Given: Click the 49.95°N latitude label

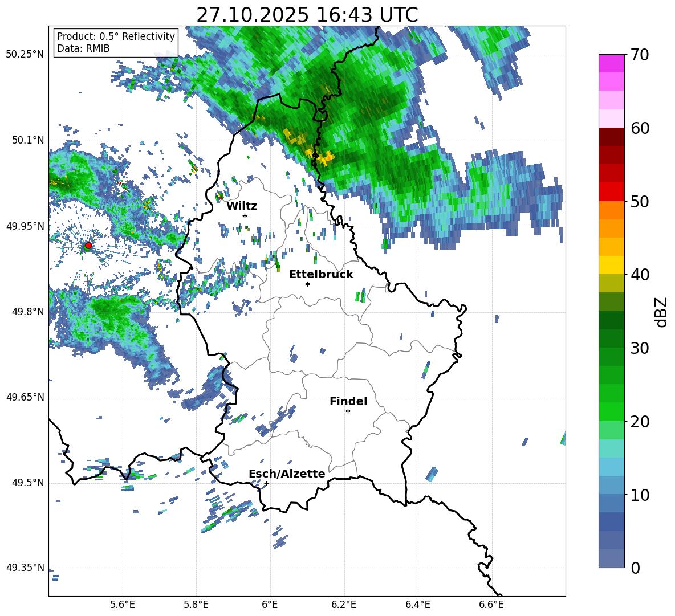Looking at the screenshot, I should click(x=25, y=226).
